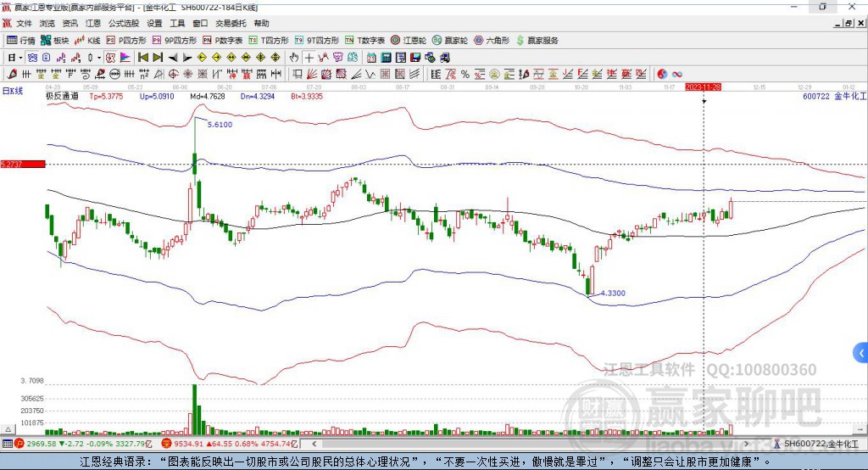Select the 2023-11-28 date marker
The height and width of the screenshot is (470, 868).
703,87
